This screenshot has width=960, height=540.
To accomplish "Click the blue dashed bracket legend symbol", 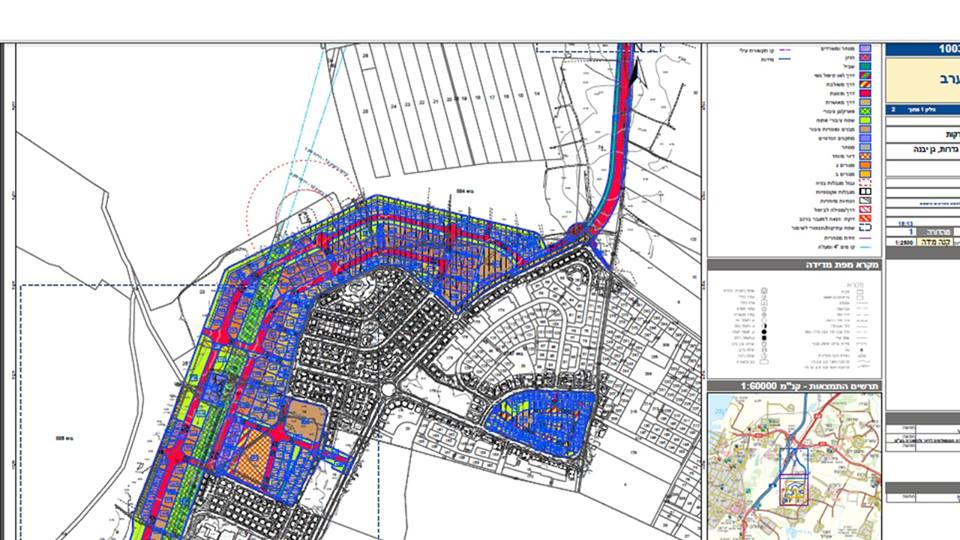I will [866, 228].
